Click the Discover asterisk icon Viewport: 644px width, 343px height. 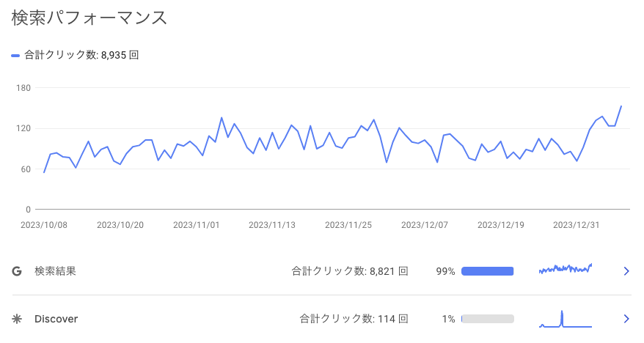(x=16, y=319)
